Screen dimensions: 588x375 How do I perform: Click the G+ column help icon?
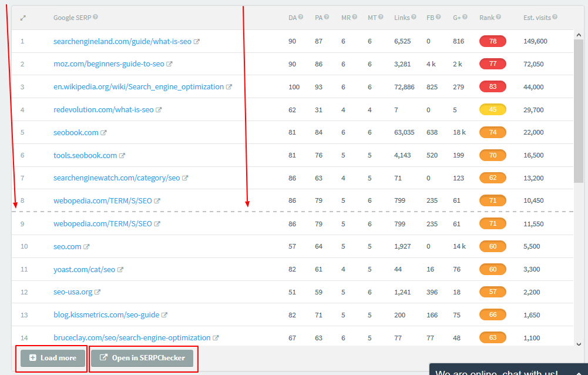point(465,17)
